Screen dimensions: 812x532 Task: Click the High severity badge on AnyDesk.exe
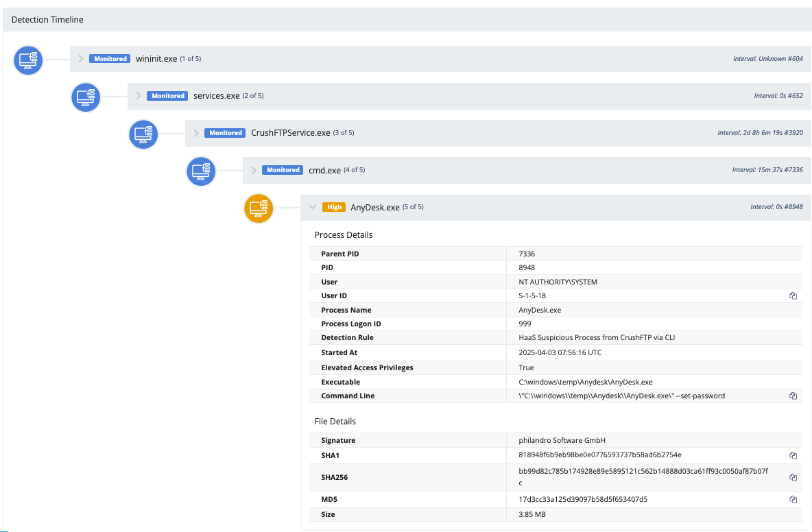(x=334, y=207)
